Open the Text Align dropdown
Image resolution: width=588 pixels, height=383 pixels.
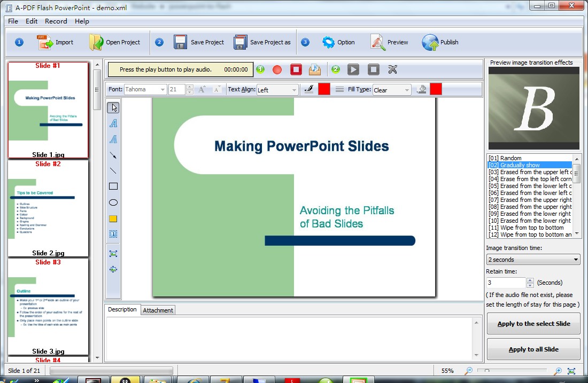[x=277, y=90]
